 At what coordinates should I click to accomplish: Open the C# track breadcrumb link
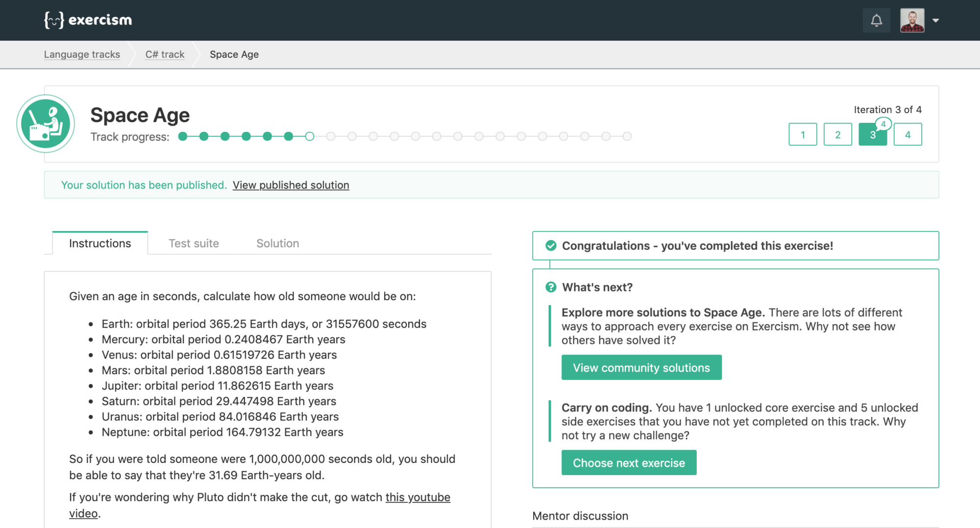(165, 54)
